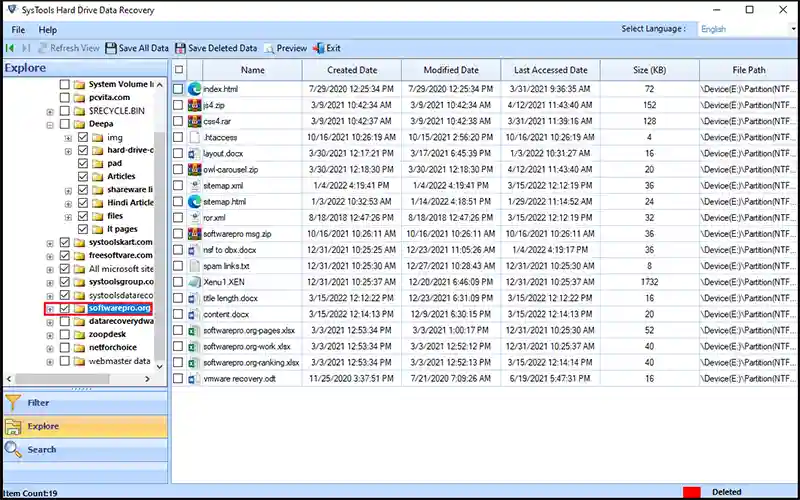
Task: Expand the img folder node
Action: pyautogui.click(x=68, y=138)
